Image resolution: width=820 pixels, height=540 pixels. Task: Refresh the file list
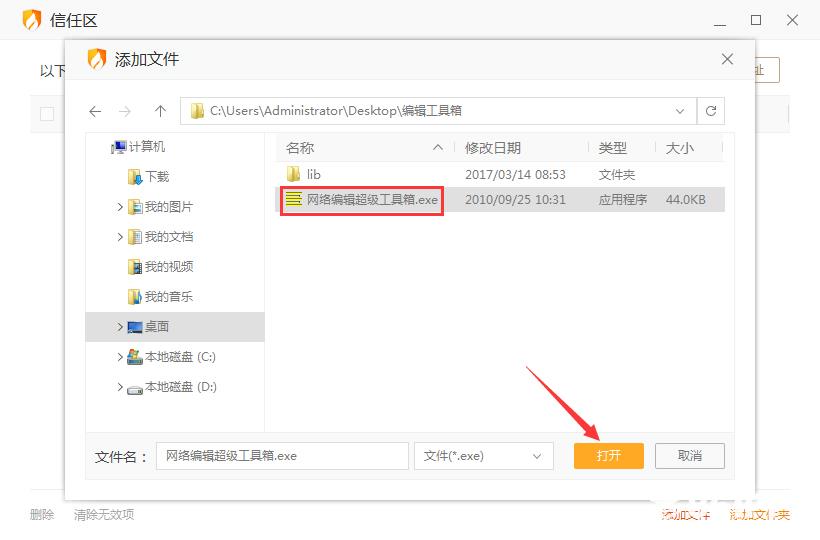(711, 111)
